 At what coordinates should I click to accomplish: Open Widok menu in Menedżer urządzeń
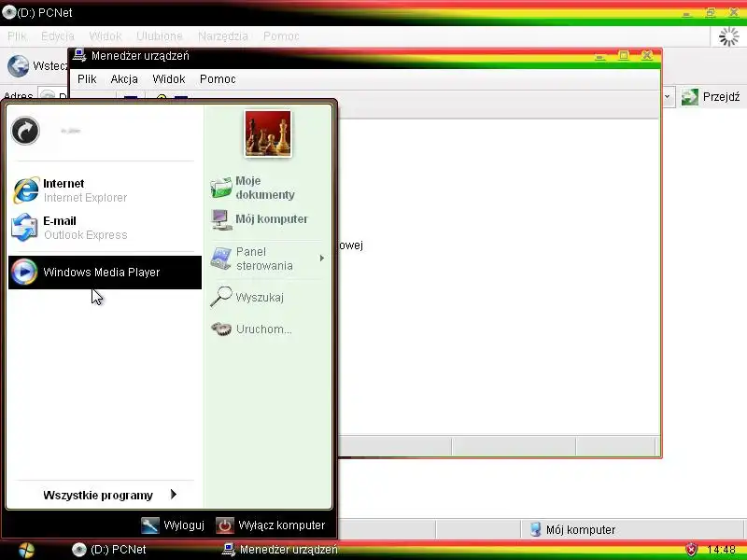pos(169,79)
